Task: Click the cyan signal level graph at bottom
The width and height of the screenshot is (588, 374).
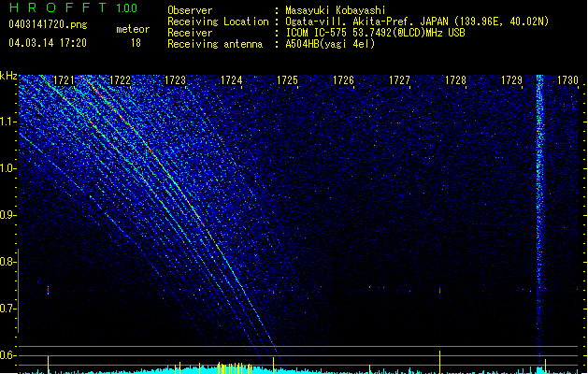Action: [x=299, y=370]
